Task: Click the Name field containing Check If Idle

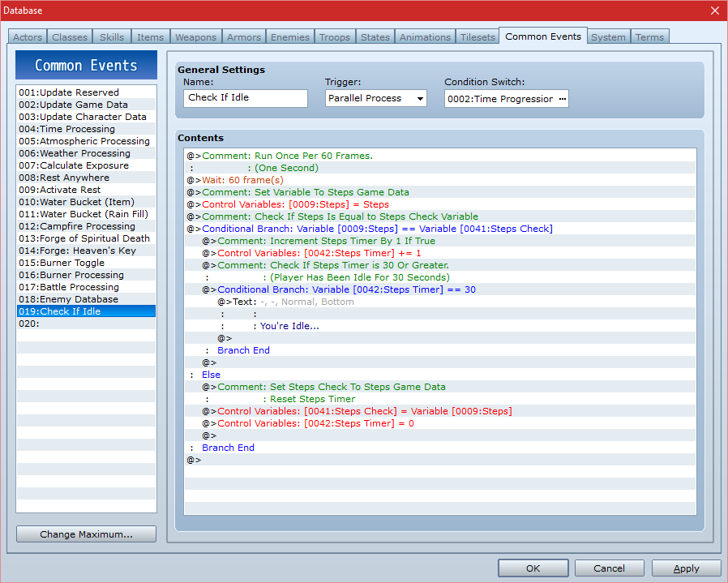Action: (245, 98)
